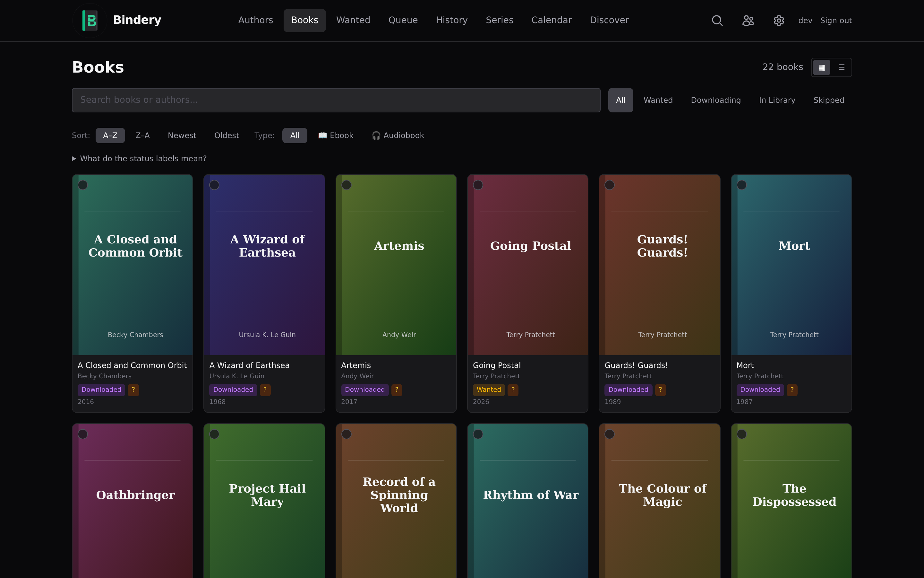The width and height of the screenshot is (924, 578).
Task: Click the ? badge on Closed and Common Orbit
Action: 133,390
